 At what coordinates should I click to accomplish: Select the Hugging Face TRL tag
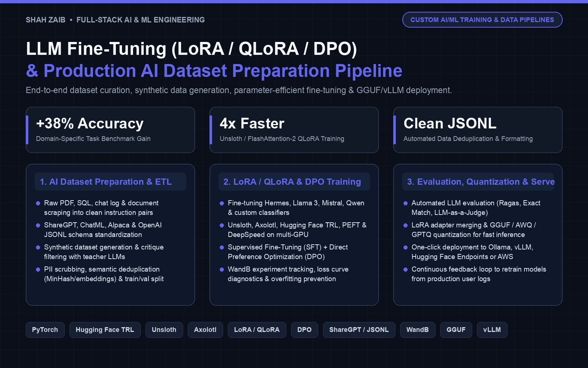105,330
